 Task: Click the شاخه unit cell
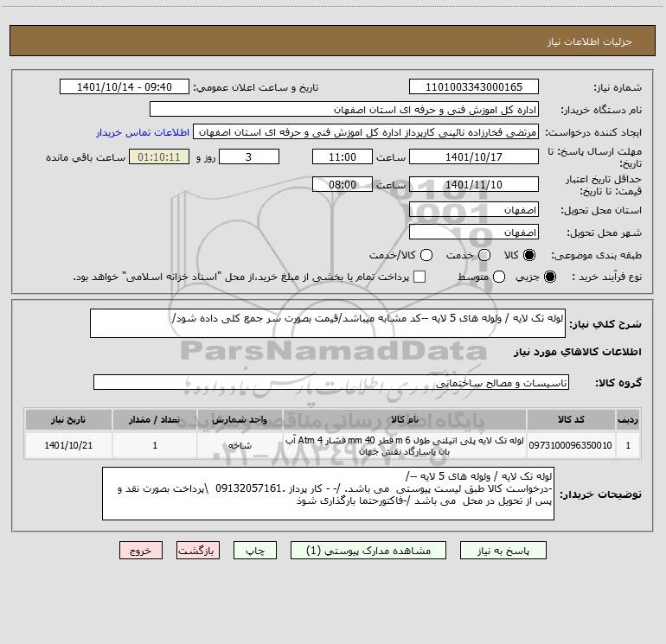point(240,445)
